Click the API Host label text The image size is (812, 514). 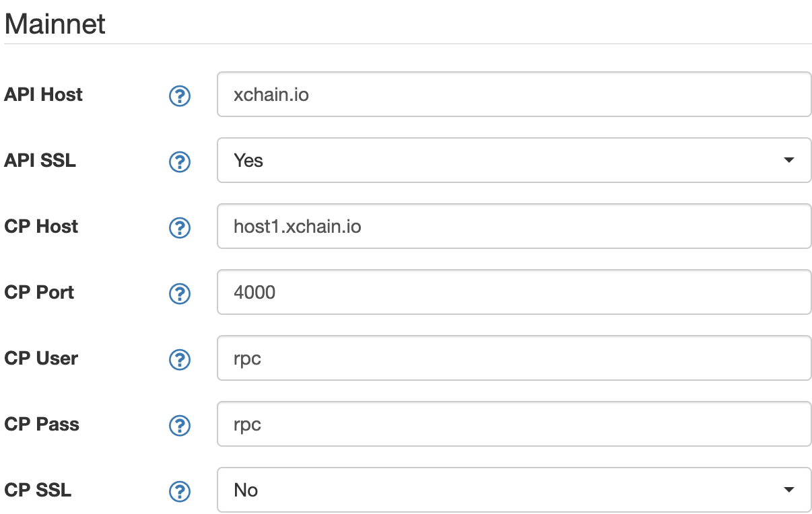point(43,95)
